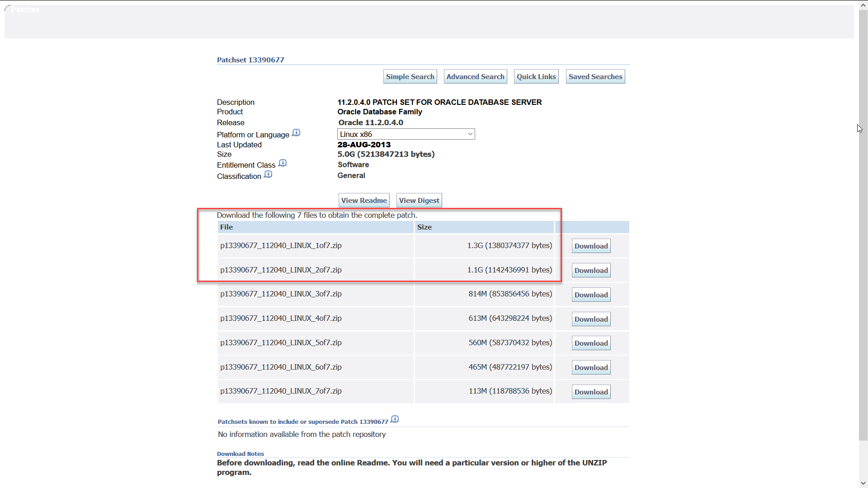Expand the platform selector arrow
This screenshot has width=868, height=488.
coord(470,134)
